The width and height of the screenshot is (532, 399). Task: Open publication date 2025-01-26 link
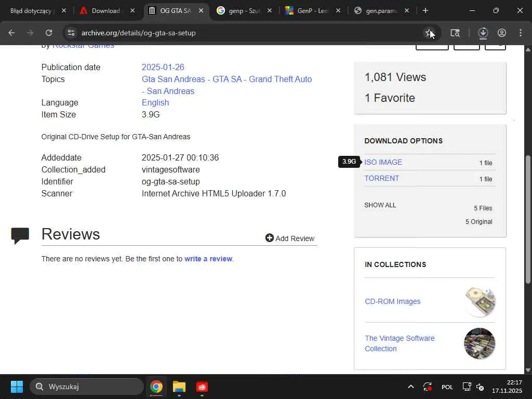[163, 67]
